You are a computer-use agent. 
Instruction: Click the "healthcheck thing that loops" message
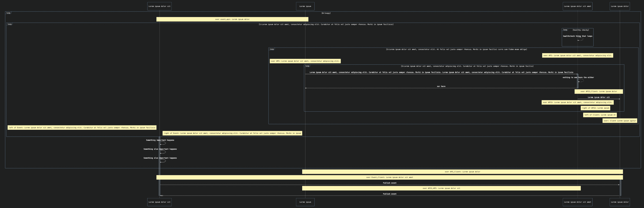[x=578, y=36]
